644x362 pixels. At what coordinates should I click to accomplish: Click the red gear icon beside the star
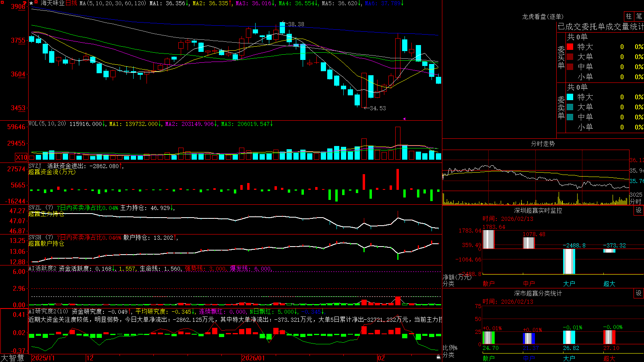point(36,3)
